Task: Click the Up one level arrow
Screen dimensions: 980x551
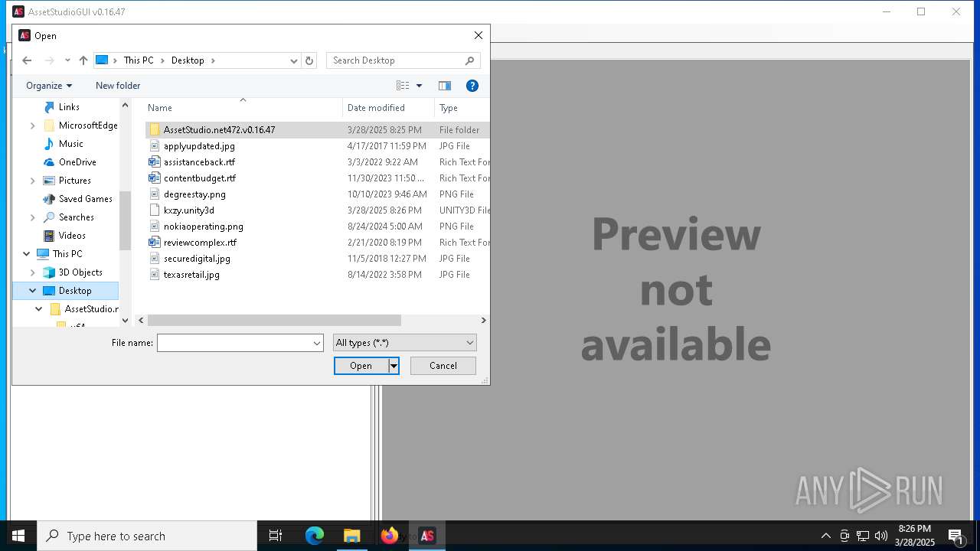Action: point(83,60)
